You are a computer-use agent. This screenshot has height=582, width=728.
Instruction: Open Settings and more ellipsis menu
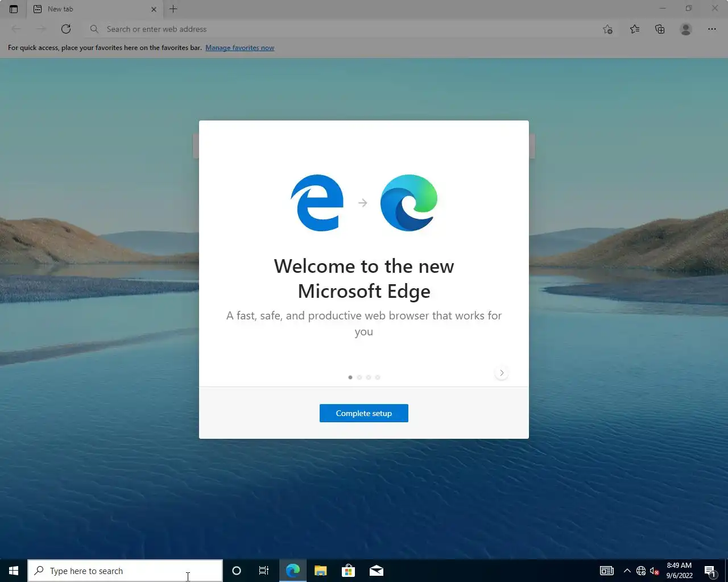[712, 29]
